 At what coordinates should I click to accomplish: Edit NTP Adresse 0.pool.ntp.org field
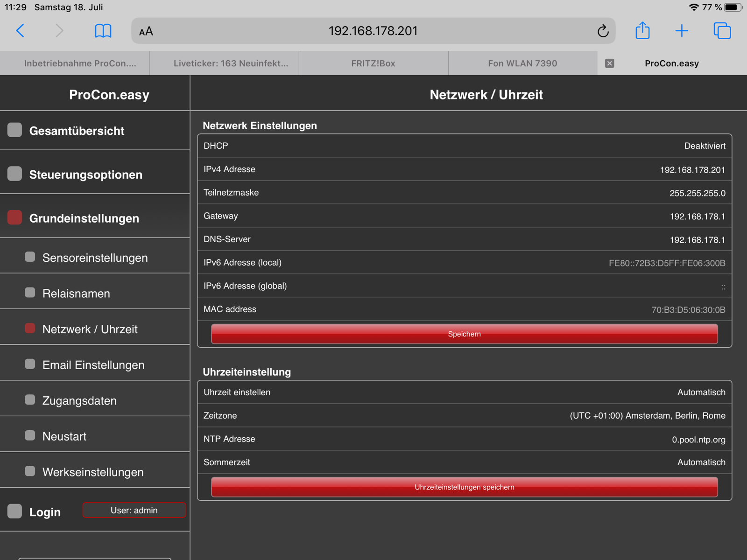tap(698, 440)
